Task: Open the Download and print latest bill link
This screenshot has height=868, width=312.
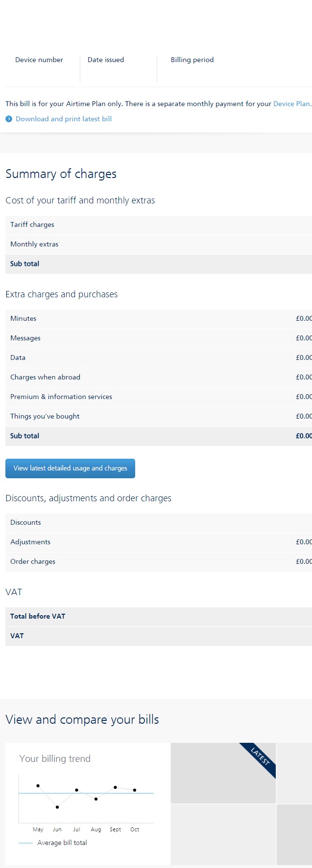Action: point(64,119)
